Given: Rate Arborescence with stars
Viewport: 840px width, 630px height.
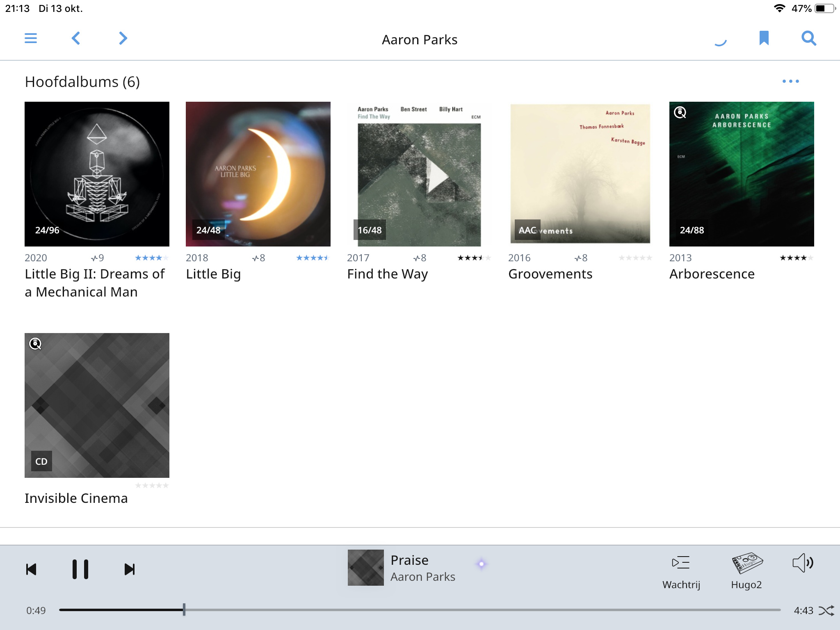Looking at the screenshot, I should click(797, 258).
